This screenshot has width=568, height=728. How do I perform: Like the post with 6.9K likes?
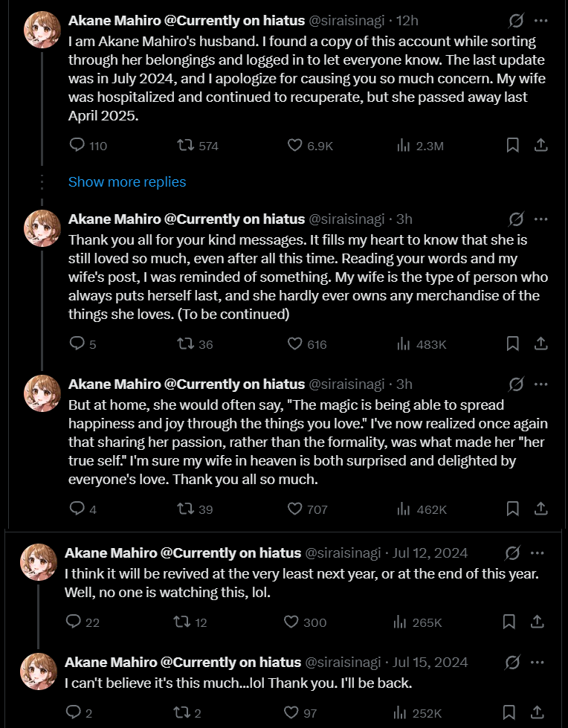pos(295,145)
